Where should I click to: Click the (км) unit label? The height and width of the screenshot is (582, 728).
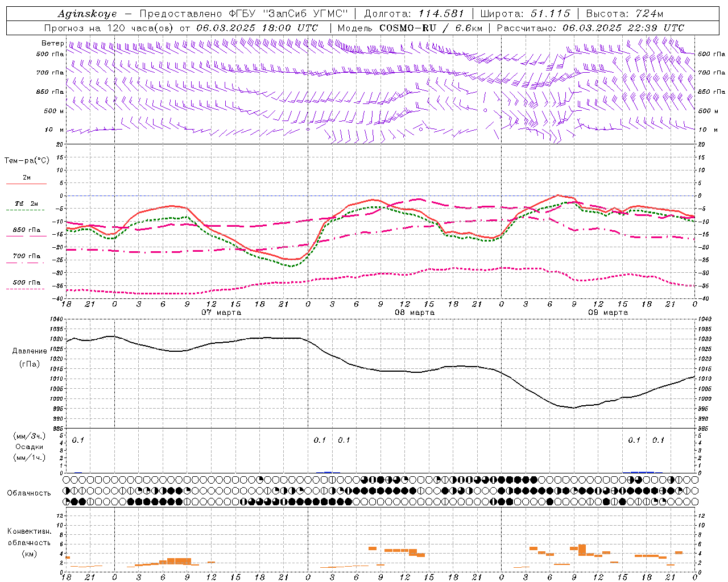29,554
